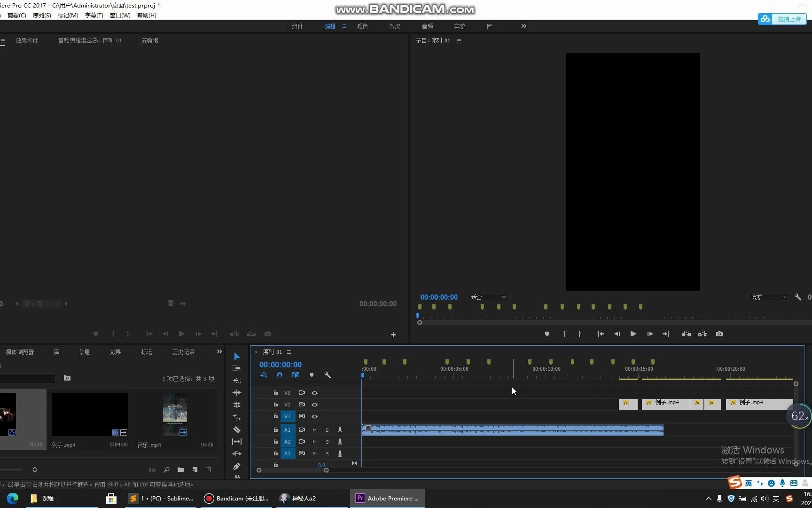Toggle nest sequence insert mode icon

[x=264, y=375]
